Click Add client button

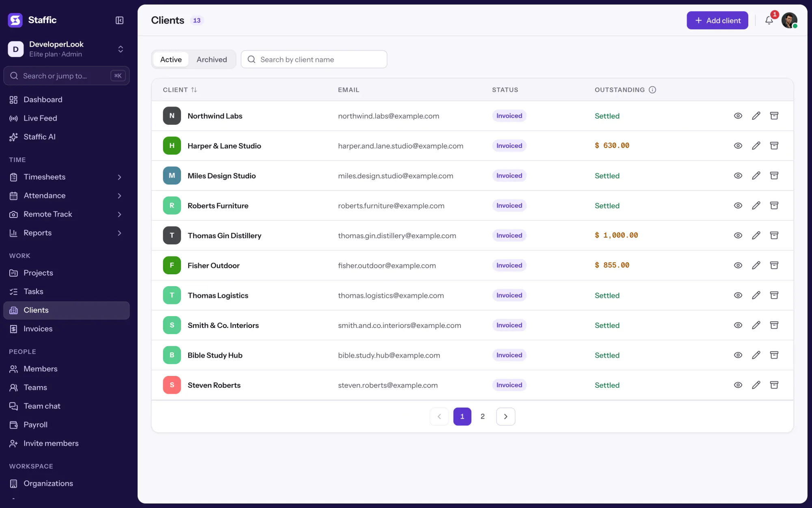click(717, 20)
